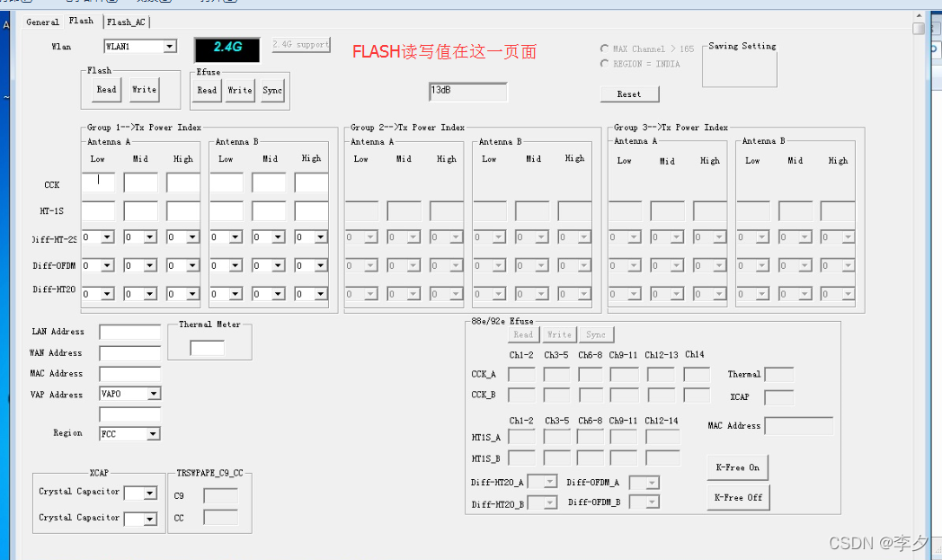942x560 pixels.
Task: Click Group 1 Antenna B HT-1S High field
Action: [311, 211]
